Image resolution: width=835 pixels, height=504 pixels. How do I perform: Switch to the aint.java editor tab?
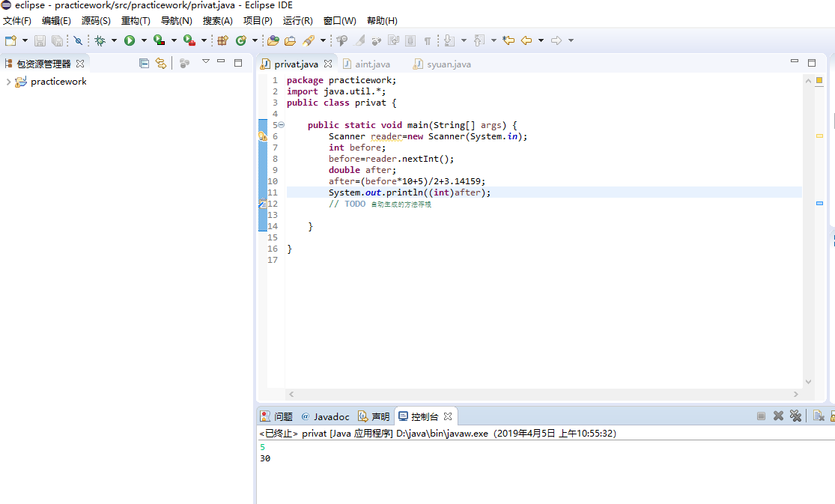click(x=372, y=64)
